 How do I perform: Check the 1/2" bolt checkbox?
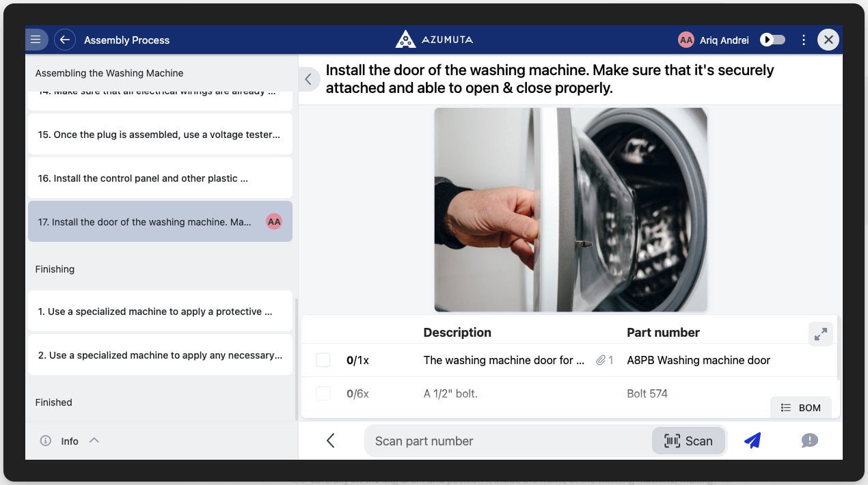[x=323, y=393]
